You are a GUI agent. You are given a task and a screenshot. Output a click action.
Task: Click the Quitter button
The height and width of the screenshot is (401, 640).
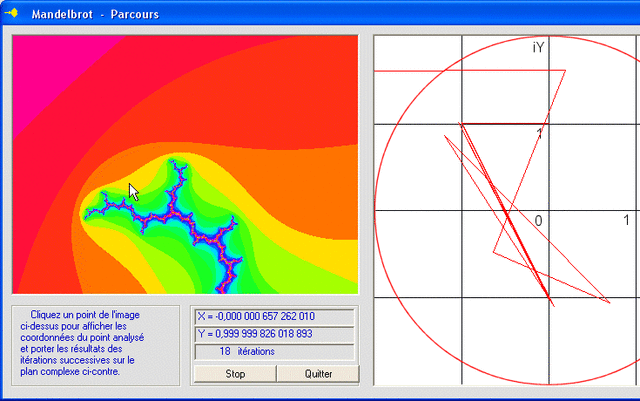[x=318, y=374]
